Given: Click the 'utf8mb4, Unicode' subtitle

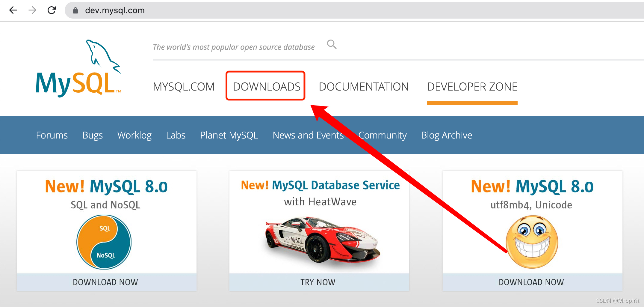Looking at the screenshot, I should point(531,205).
